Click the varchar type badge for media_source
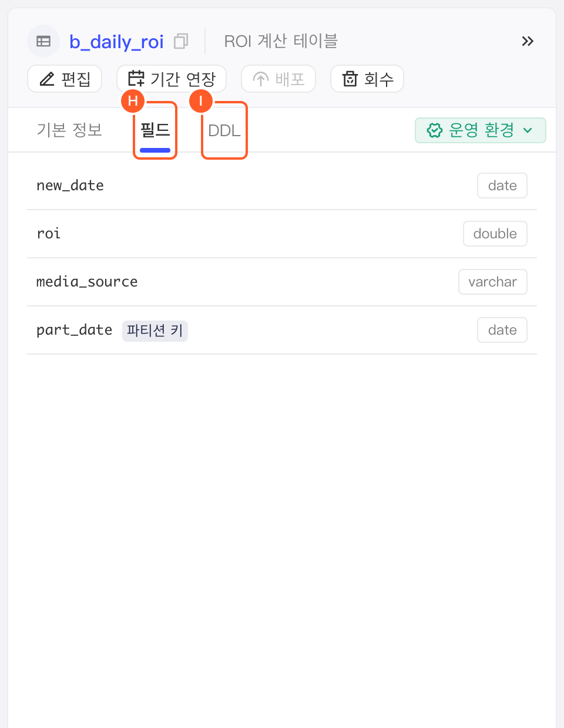The height and width of the screenshot is (728, 564). (x=493, y=282)
